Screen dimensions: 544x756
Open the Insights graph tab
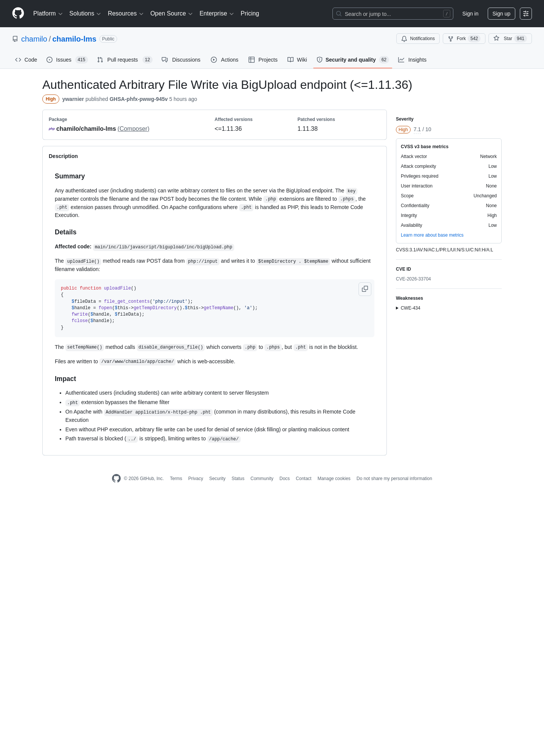pos(412,60)
